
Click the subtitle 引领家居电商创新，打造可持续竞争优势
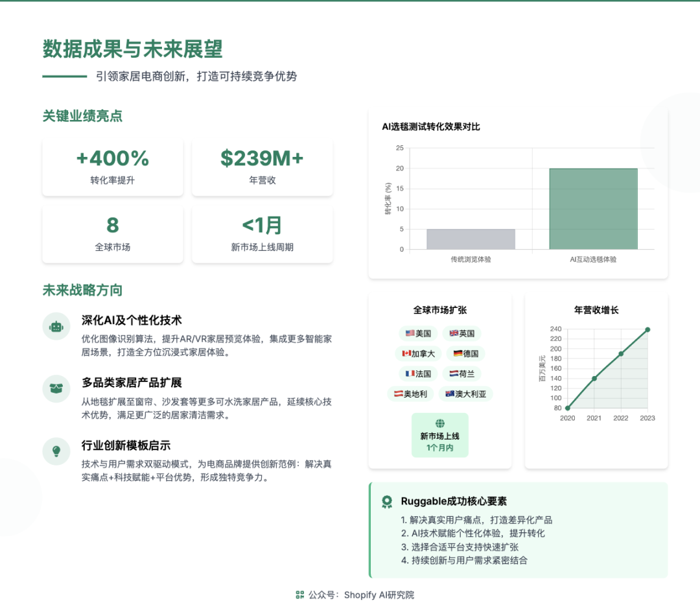[196, 77]
